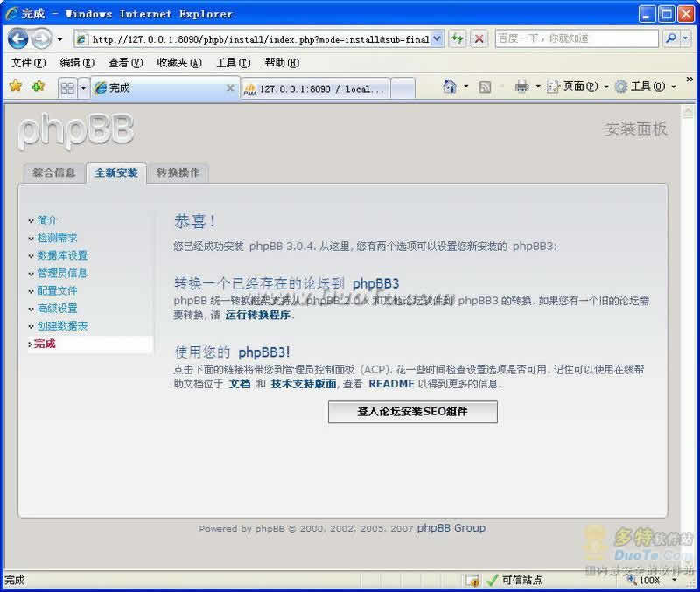
Task: Open the 技术支持版面 link
Action: click(x=303, y=384)
